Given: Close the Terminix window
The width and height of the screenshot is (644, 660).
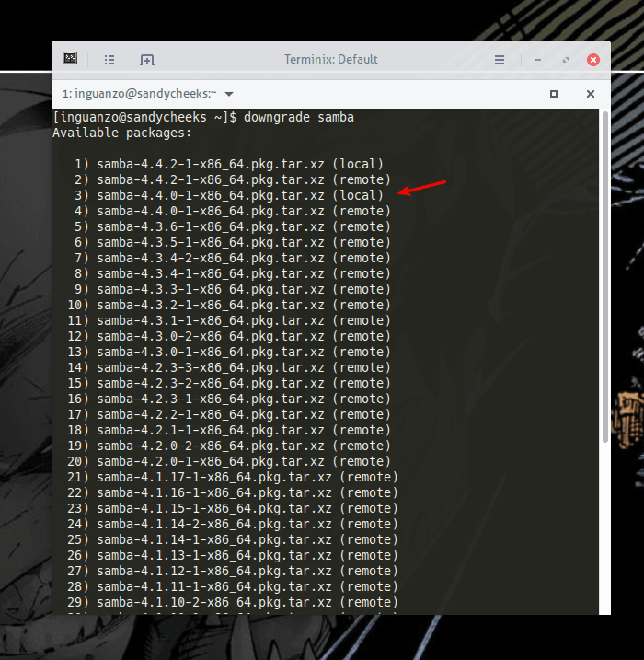Looking at the screenshot, I should [x=593, y=60].
